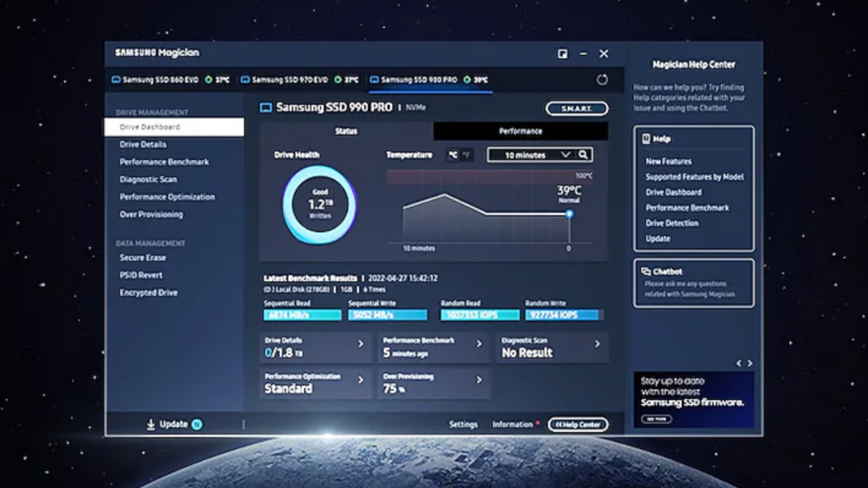
Task: Expand the Over Provisioning card arrow
Action: coord(480,380)
